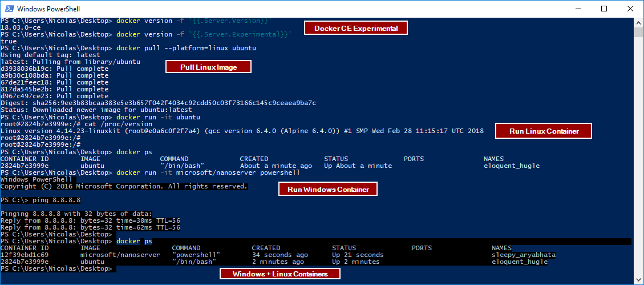Click the "About a minute ago" created cell

coord(276,166)
